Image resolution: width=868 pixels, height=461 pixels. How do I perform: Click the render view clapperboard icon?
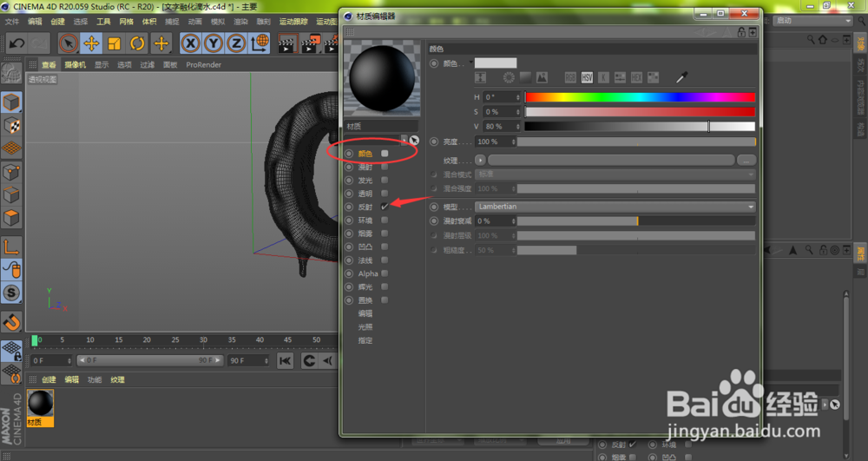(287, 43)
